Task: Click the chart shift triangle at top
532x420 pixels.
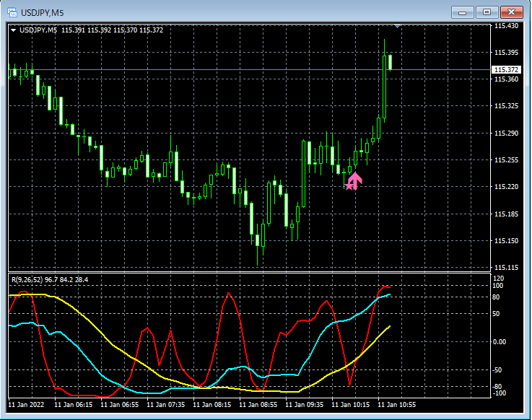Action: (397, 26)
